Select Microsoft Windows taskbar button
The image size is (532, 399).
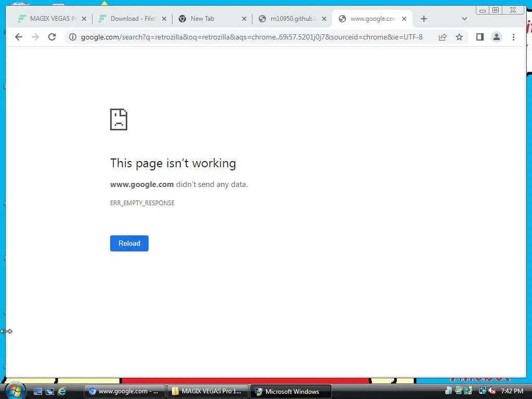click(291, 391)
